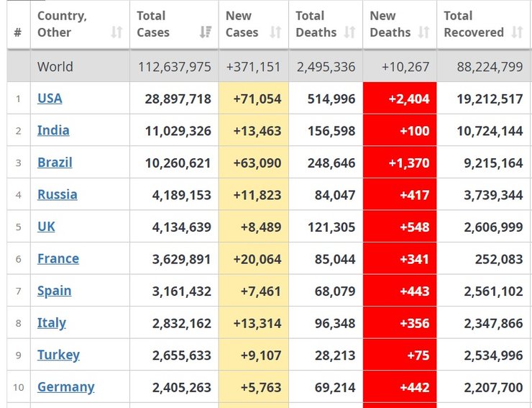The height and width of the screenshot is (408, 532).
Task: Click the World row label
Action: (x=55, y=67)
